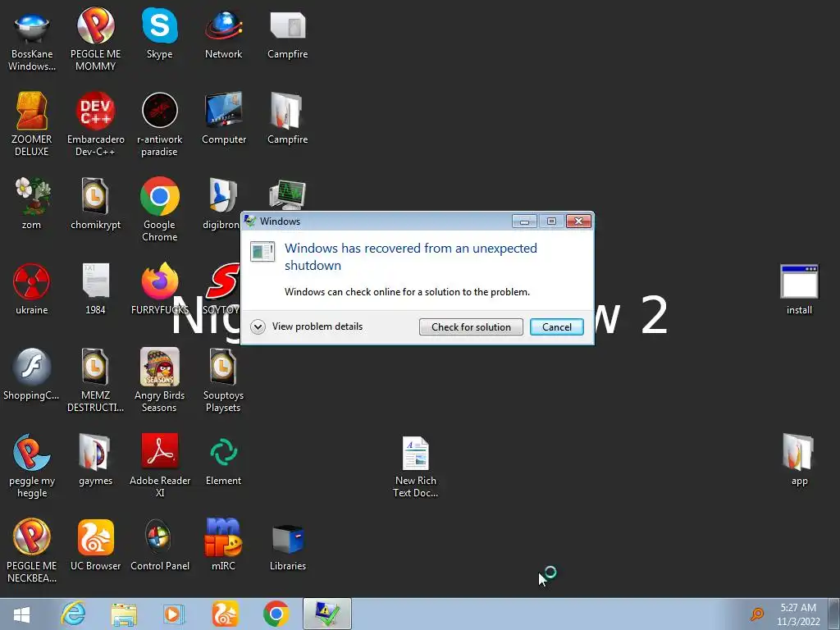Image resolution: width=840 pixels, height=630 pixels.
Task: Select r-antiwork paradise desktop icon
Action: [160, 125]
